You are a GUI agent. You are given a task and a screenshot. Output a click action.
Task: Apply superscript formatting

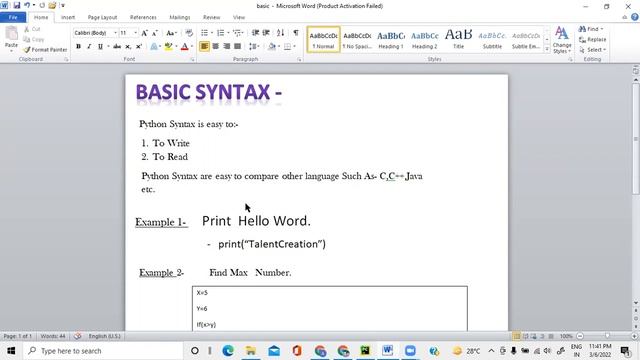(x=139, y=47)
